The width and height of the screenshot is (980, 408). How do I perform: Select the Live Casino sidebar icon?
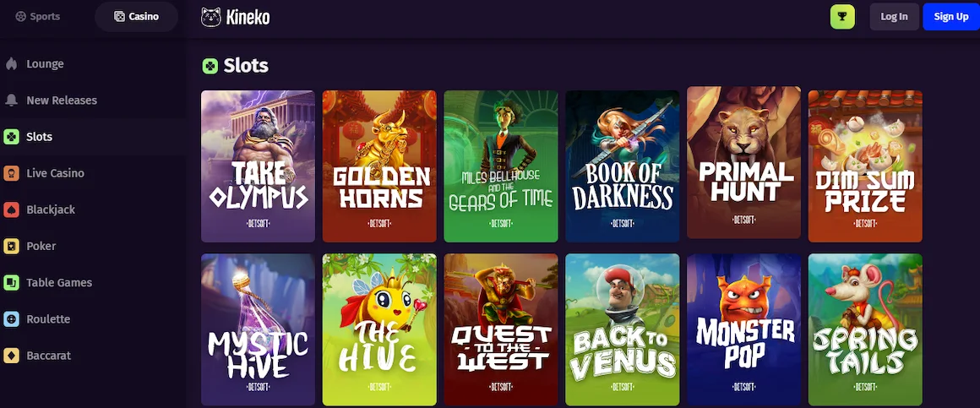point(11,173)
